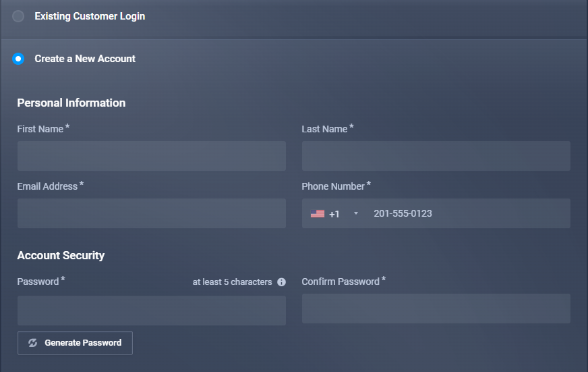Screen dimensions: 588x372
Task: Click the Phone Number field label
Action: 333,186
